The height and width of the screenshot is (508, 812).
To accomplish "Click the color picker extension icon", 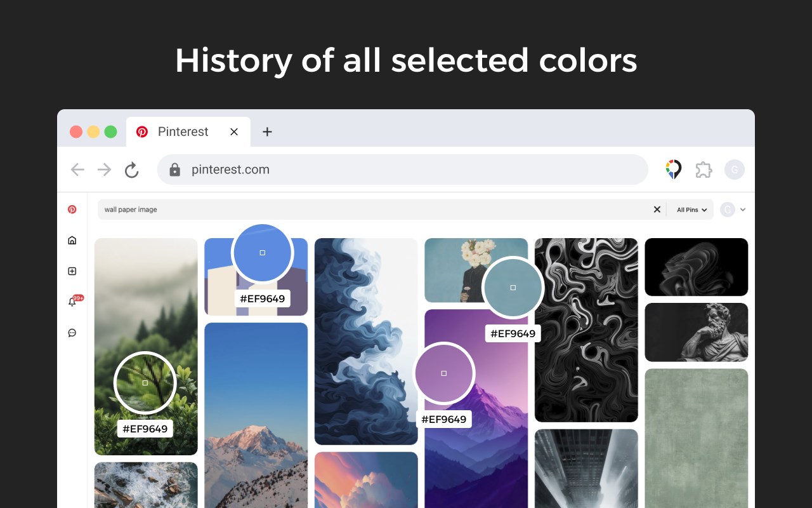I will pyautogui.click(x=673, y=170).
